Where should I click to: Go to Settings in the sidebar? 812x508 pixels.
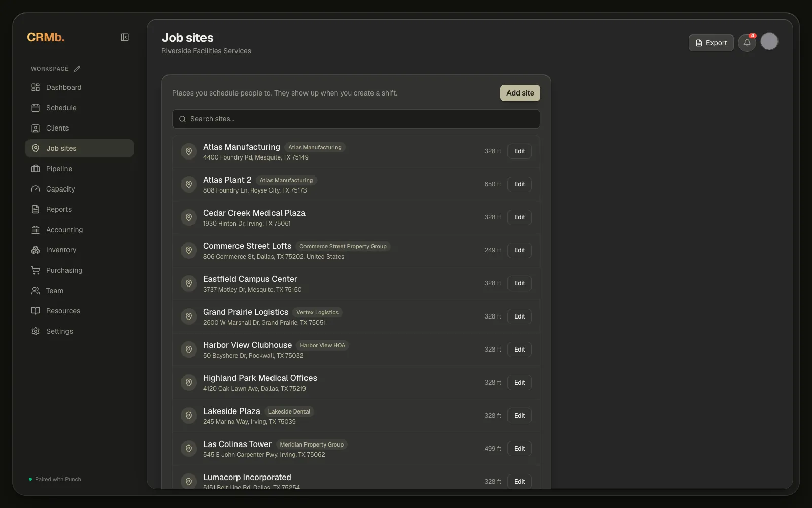[80, 331]
